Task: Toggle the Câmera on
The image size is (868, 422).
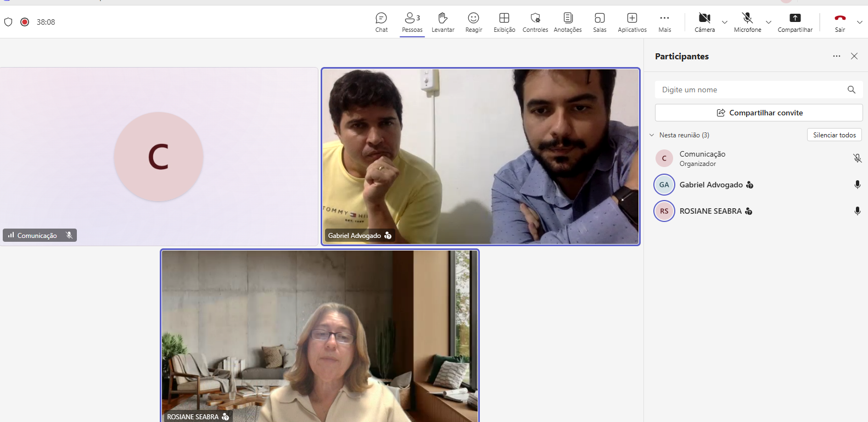Action: (704, 22)
